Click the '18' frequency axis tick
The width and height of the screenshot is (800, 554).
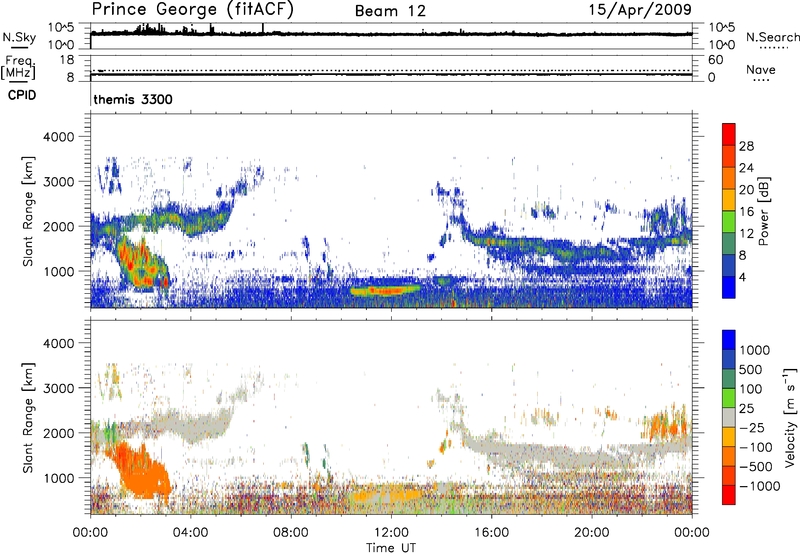coord(67,60)
